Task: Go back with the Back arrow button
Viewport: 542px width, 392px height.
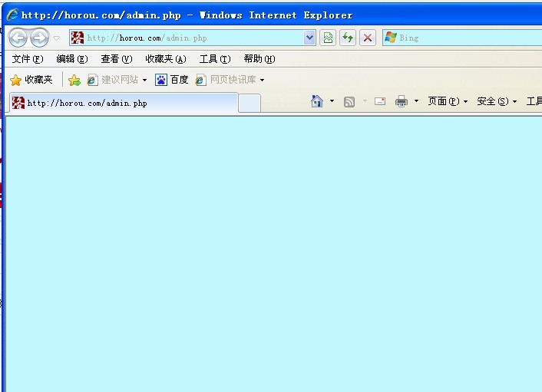Action: click(x=18, y=38)
